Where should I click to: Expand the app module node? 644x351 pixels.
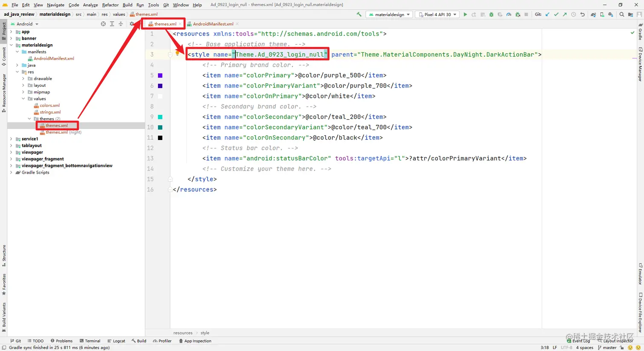(11, 32)
